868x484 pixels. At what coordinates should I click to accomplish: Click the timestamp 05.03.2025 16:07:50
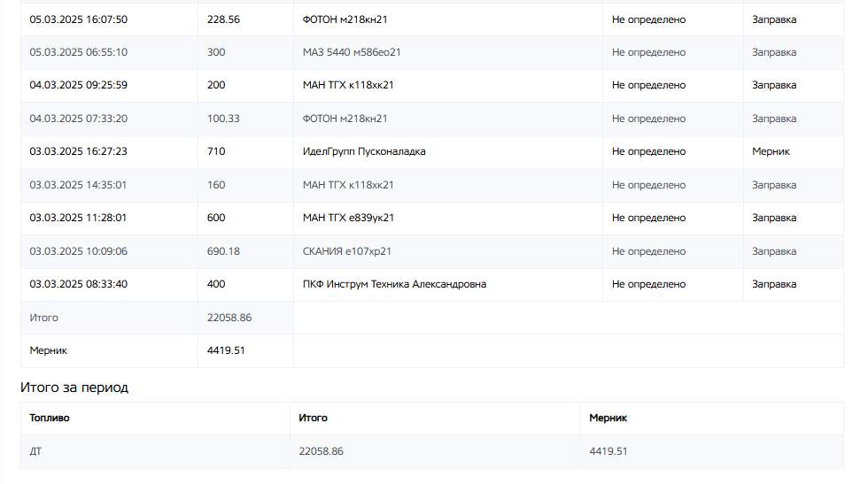78,19
